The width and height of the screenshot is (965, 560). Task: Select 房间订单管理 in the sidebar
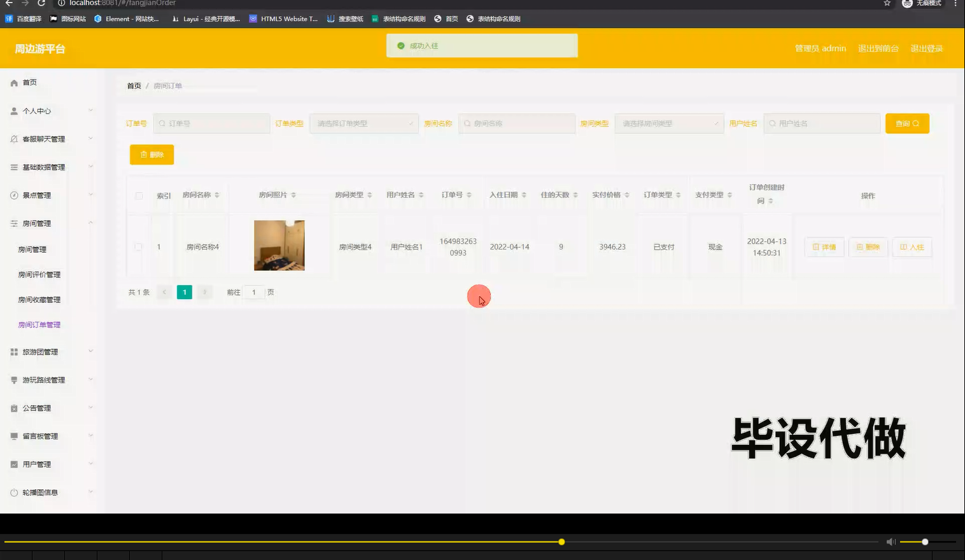pyautogui.click(x=39, y=325)
